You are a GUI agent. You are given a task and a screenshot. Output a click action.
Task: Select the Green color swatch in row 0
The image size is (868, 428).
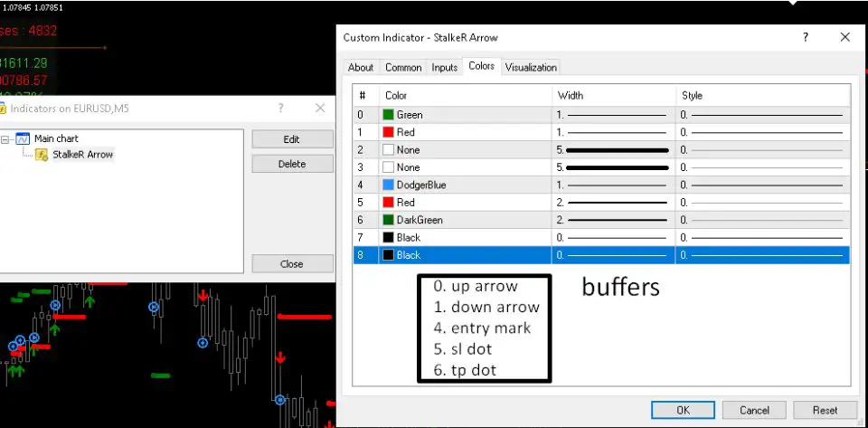388,115
